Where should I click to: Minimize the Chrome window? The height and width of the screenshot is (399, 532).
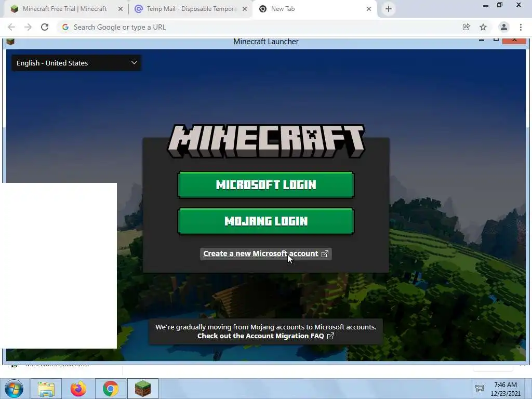[486, 5]
